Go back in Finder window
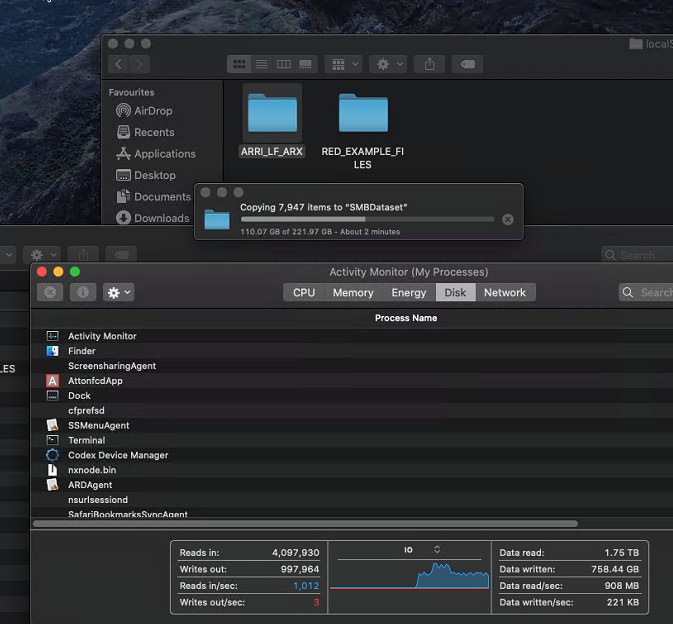Screen dimensions: 673x624 (118, 64)
